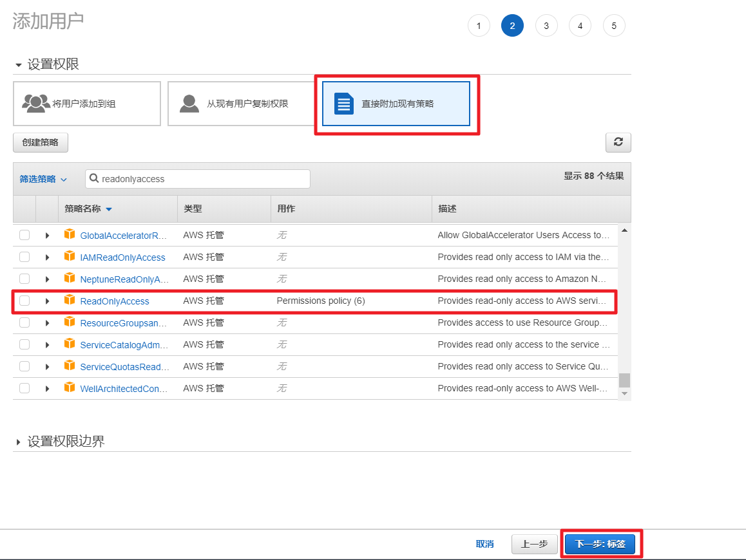Click the user icon for 从现有用户复制权限
Viewport: 746px width, 560px height.
tap(189, 103)
